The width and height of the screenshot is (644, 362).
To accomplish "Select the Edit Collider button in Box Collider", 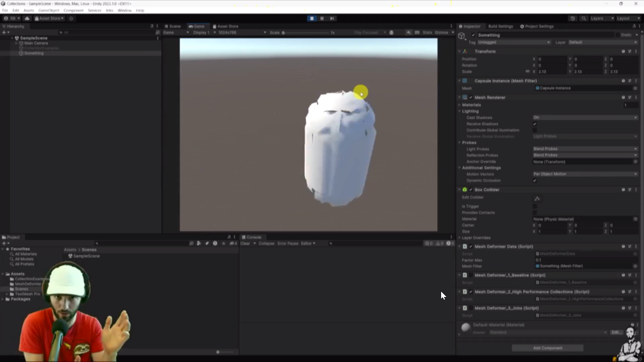I will tap(537, 199).
